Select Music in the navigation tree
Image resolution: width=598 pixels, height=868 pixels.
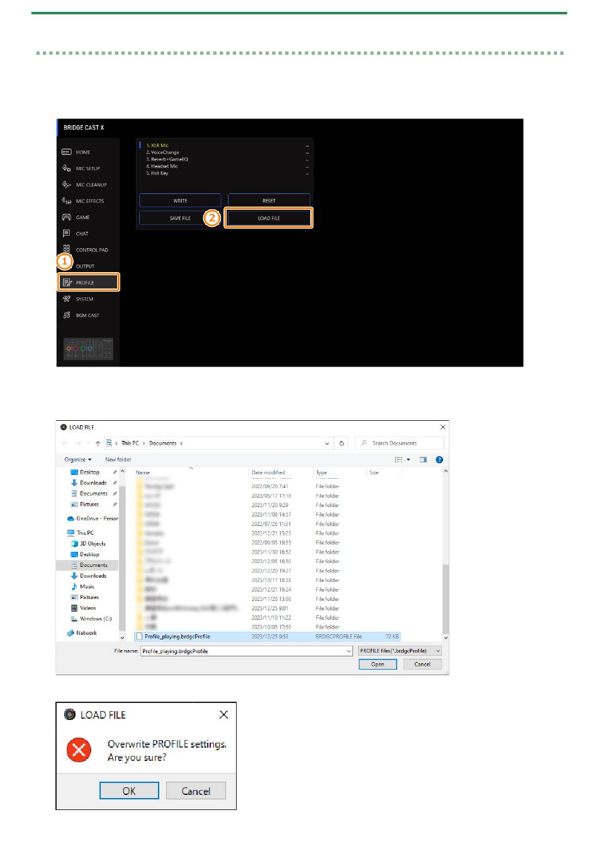pyautogui.click(x=87, y=586)
